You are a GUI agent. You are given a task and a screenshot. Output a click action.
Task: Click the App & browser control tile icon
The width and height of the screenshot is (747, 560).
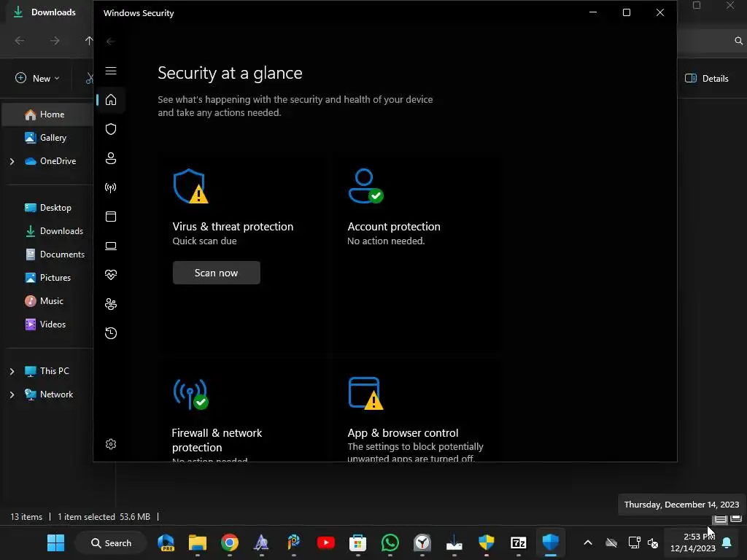366,393
